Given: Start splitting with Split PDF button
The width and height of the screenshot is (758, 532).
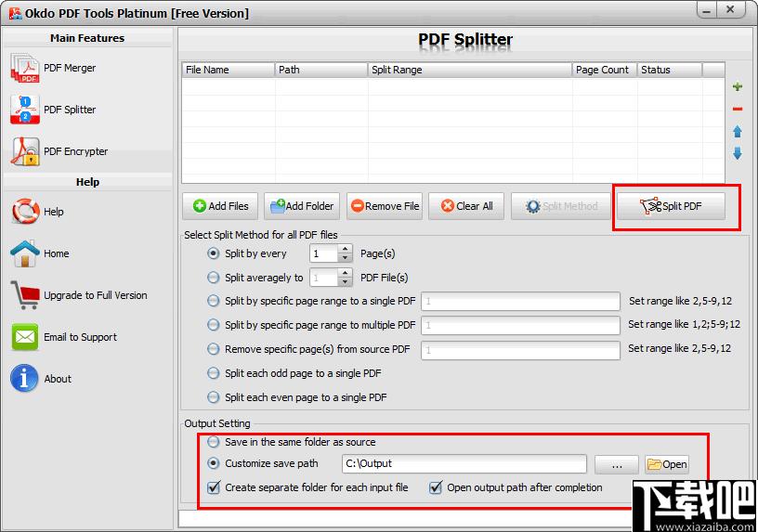Looking at the screenshot, I should point(671,206).
